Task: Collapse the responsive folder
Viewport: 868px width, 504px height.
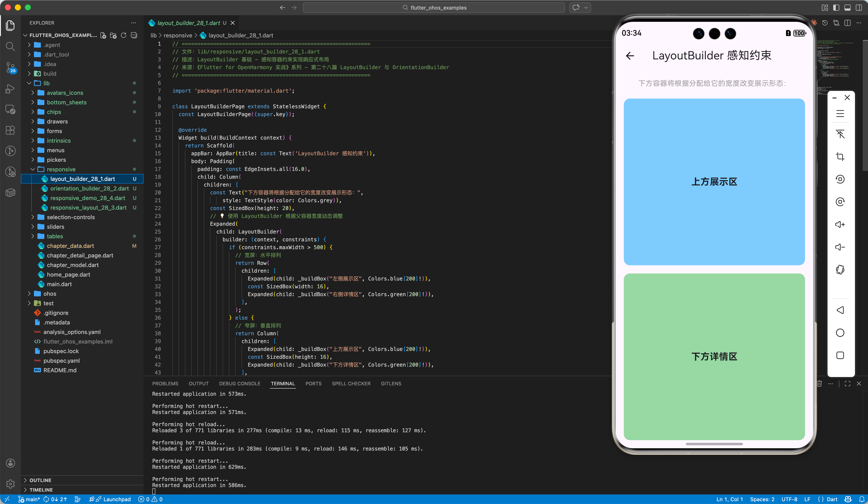Action: [61, 169]
